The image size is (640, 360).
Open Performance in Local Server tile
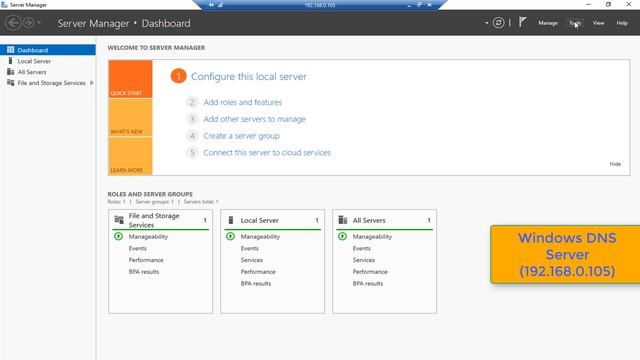tap(258, 272)
